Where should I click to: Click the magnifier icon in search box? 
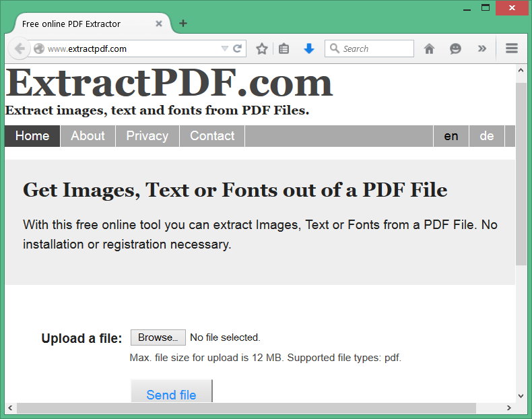pyautogui.click(x=334, y=49)
